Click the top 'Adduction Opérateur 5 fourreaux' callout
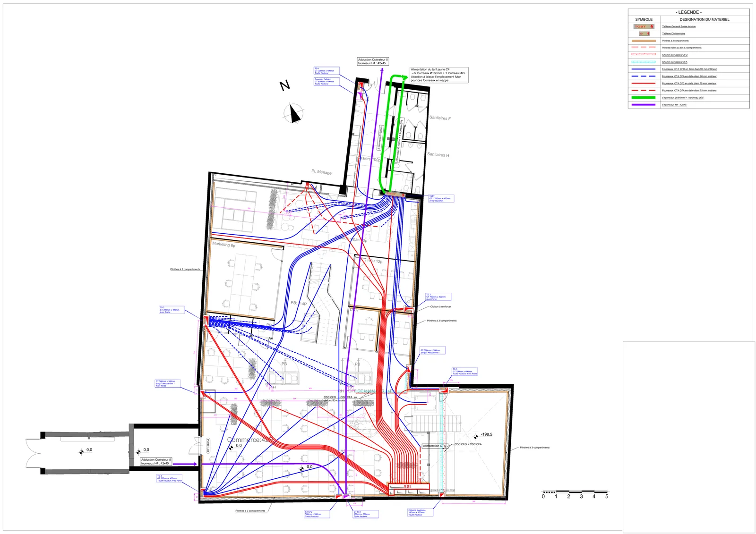Viewport: 756px width, 534px height. click(373, 61)
